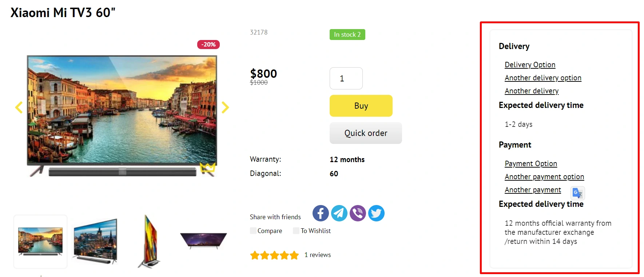Open Another payment option link
Screen dimensions: 644x277
[x=544, y=177]
